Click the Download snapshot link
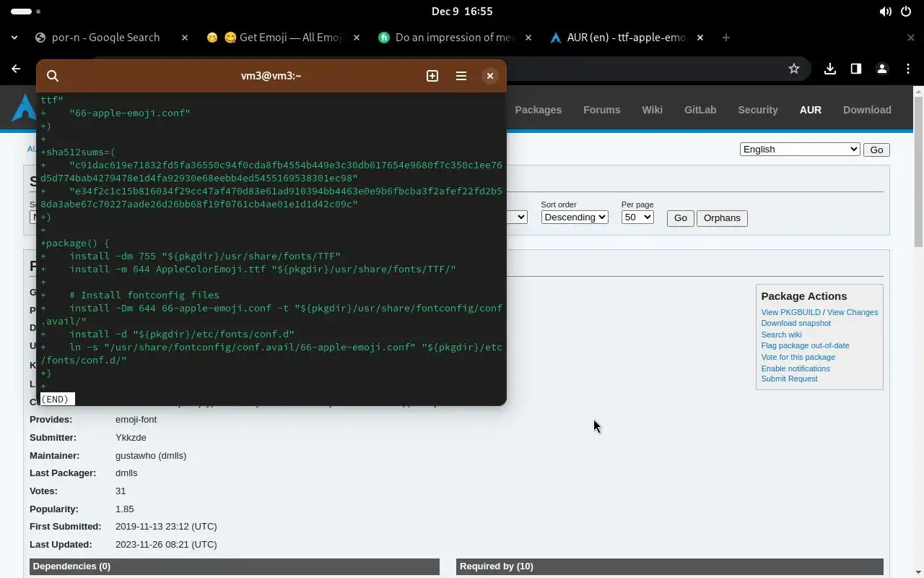This screenshot has width=924, height=578. pyautogui.click(x=796, y=323)
